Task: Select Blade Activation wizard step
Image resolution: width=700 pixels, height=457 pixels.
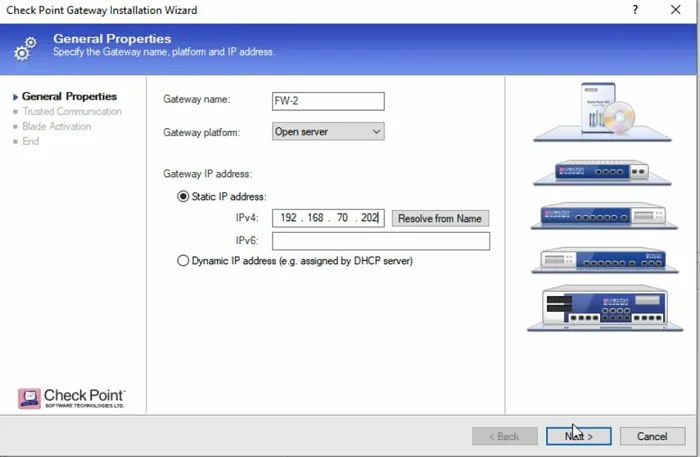Action: click(x=57, y=127)
